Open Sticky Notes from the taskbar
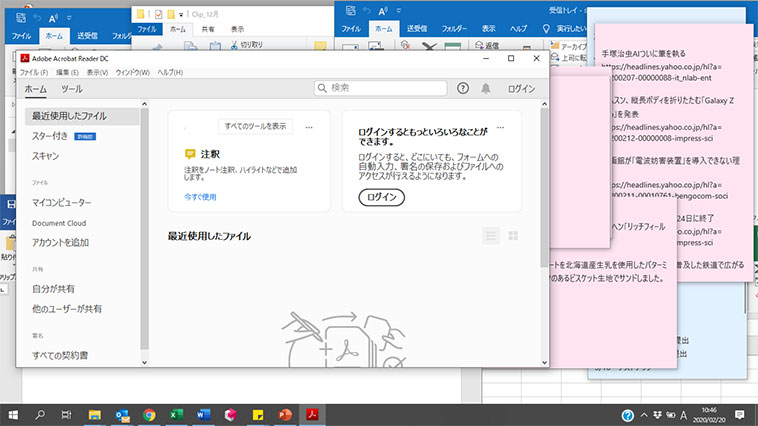Viewport: 758px width, 426px height. 258,415
